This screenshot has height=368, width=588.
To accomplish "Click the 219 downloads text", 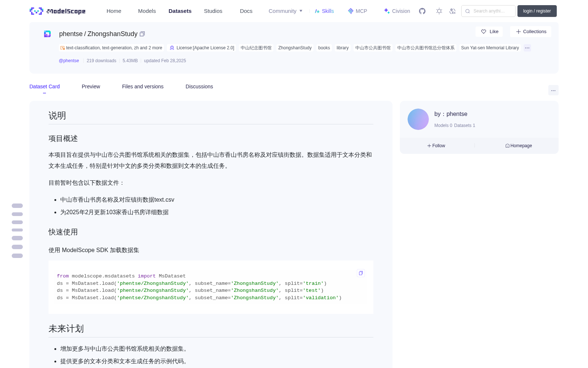I will (x=101, y=61).
